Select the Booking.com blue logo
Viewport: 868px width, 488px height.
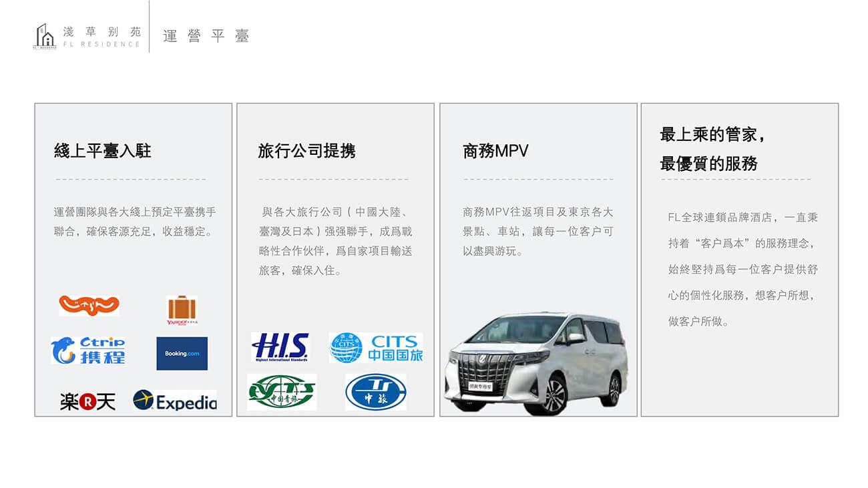click(182, 353)
